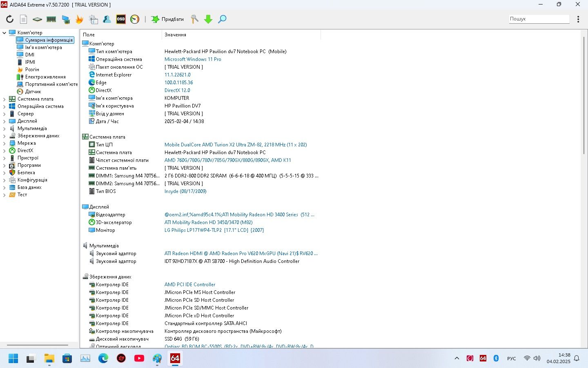This screenshot has width=588, height=368.
Task: Select Електроживлення in the tree
Action: click(45, 77)
